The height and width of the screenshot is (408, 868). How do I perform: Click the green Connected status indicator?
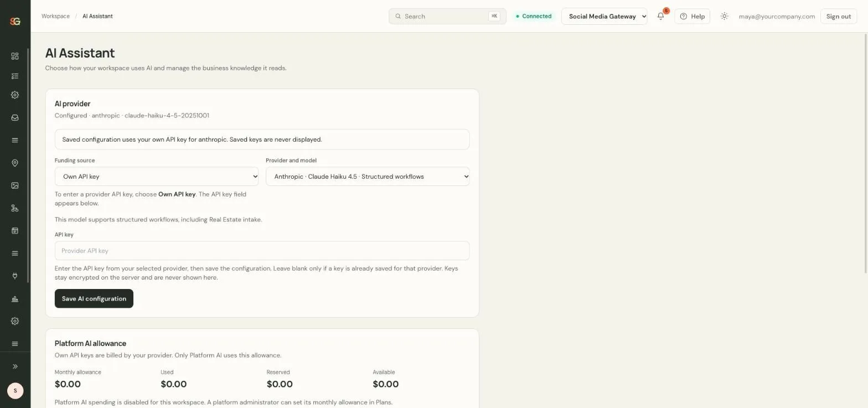(x=534, y=16)
